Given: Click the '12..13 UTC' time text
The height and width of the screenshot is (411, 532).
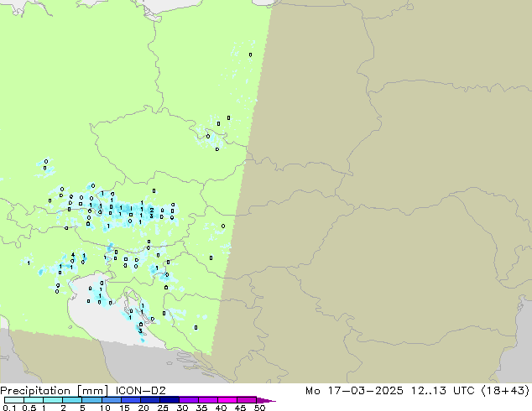Looking at the screenshot, I should tap(442, 391).
